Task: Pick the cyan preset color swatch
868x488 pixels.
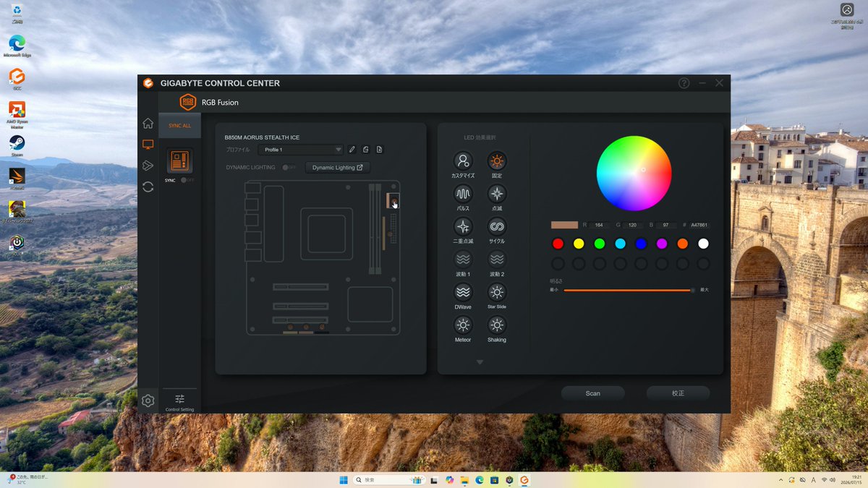Action: (x=620, y=244)
